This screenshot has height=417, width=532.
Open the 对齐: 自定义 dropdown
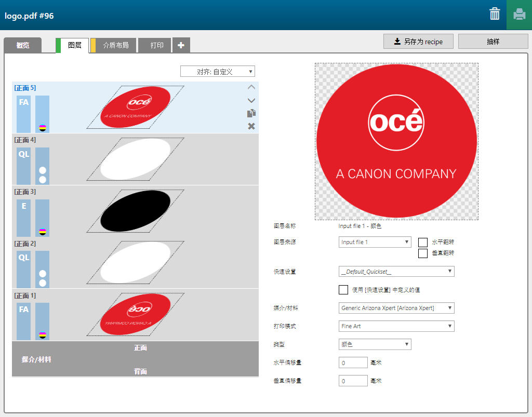218,72
